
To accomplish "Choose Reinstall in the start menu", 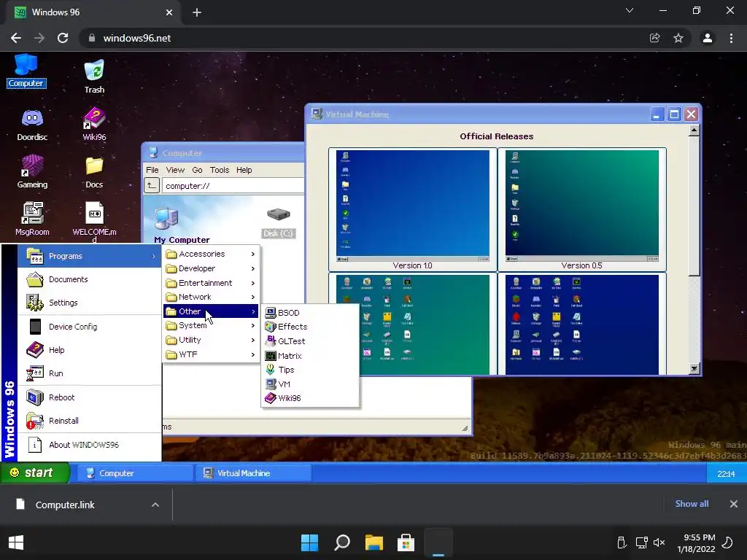I will 90,421.
